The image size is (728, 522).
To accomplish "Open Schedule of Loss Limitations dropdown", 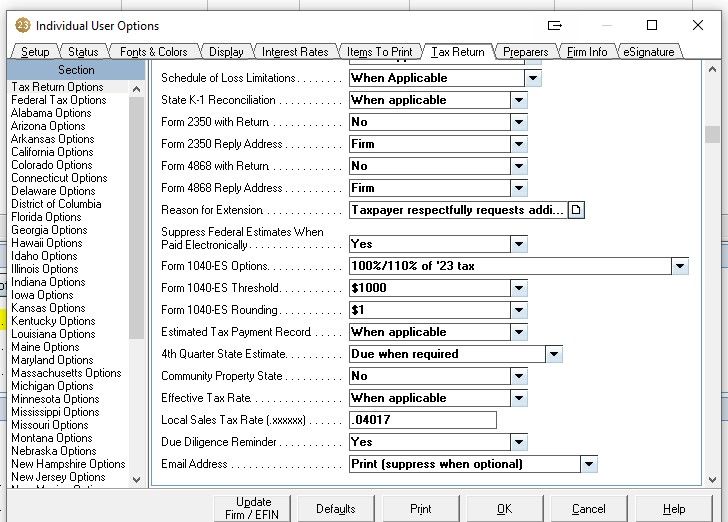I will (533, 78).
